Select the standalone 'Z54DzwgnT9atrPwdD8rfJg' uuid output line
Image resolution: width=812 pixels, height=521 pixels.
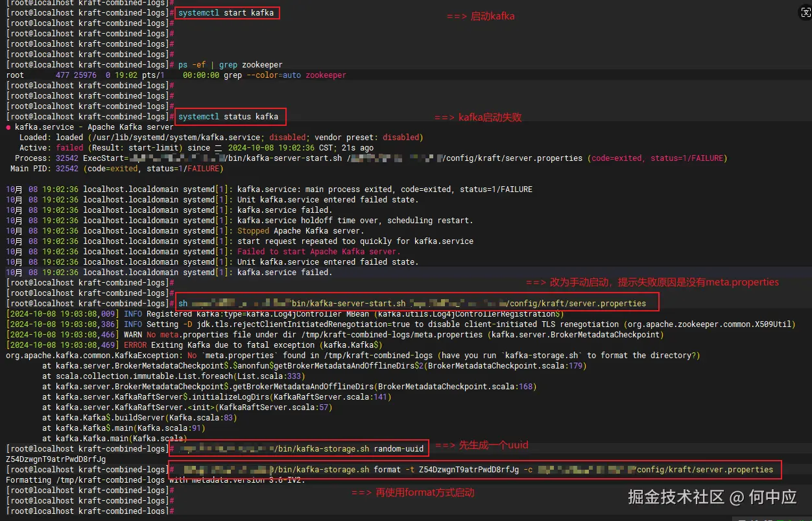point(56,459)
